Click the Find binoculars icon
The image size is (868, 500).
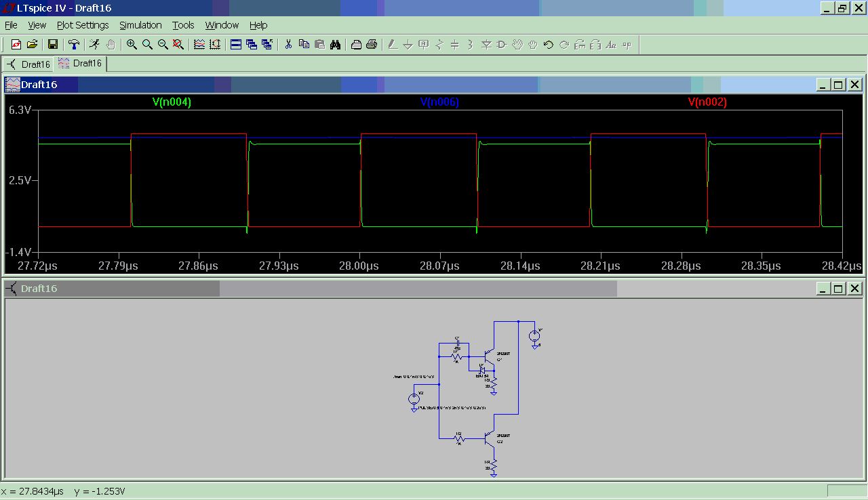[335, 45]
